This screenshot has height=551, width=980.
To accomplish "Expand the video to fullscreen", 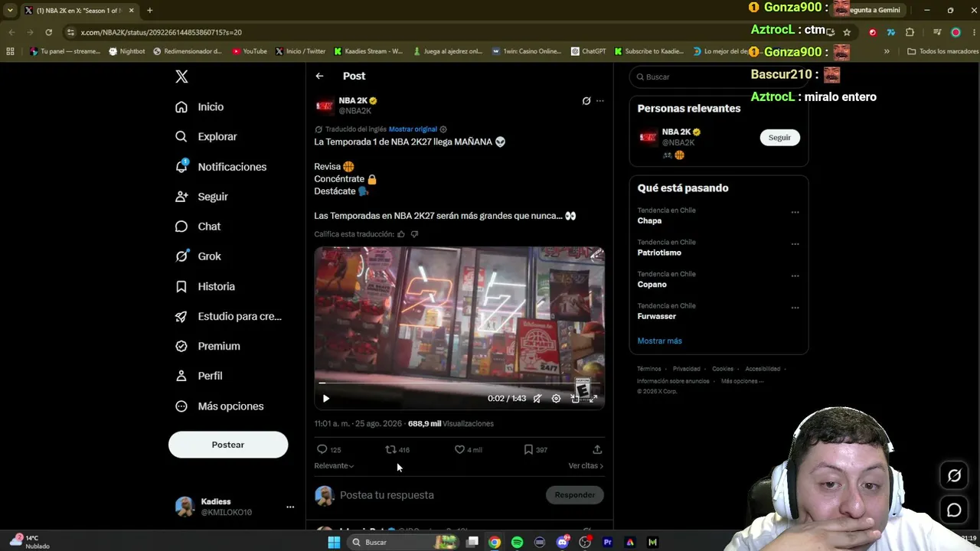I will (593, 399).
